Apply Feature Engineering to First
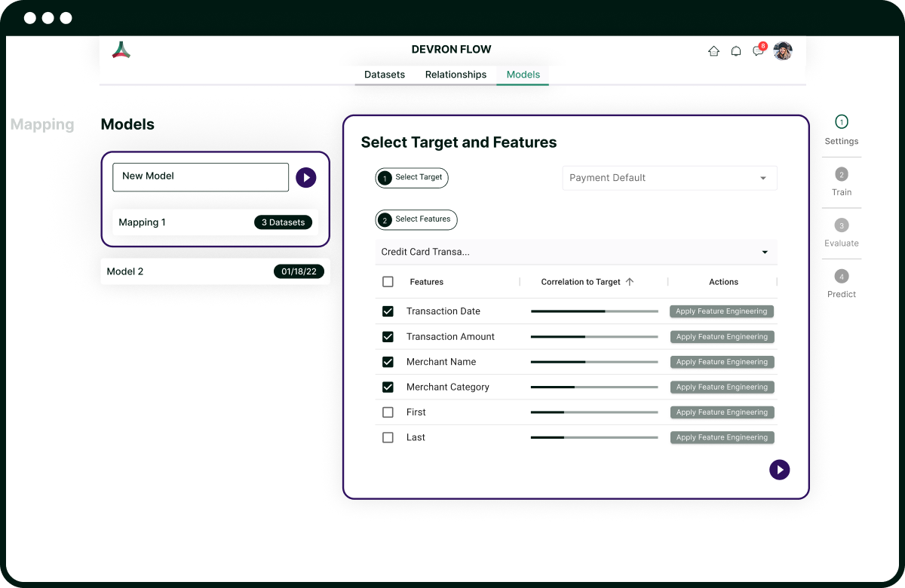Viewport: 905px width, 588px height. pos(722,412)
